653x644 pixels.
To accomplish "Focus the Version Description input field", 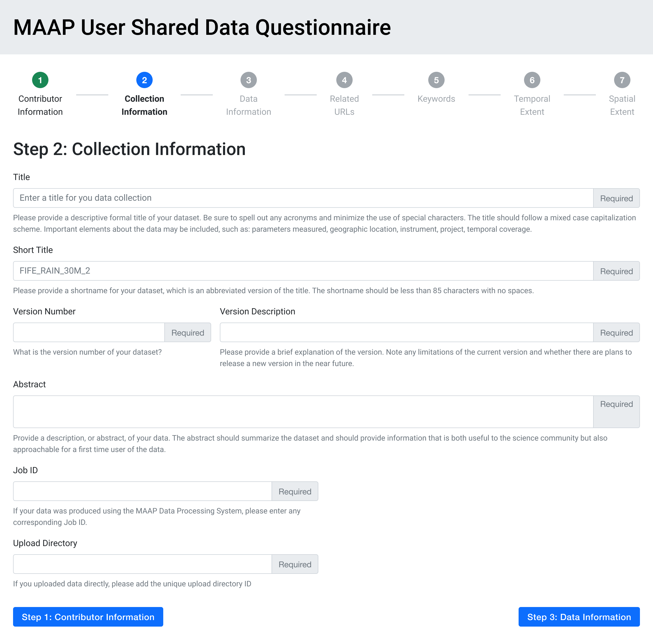I will (406, 332).
